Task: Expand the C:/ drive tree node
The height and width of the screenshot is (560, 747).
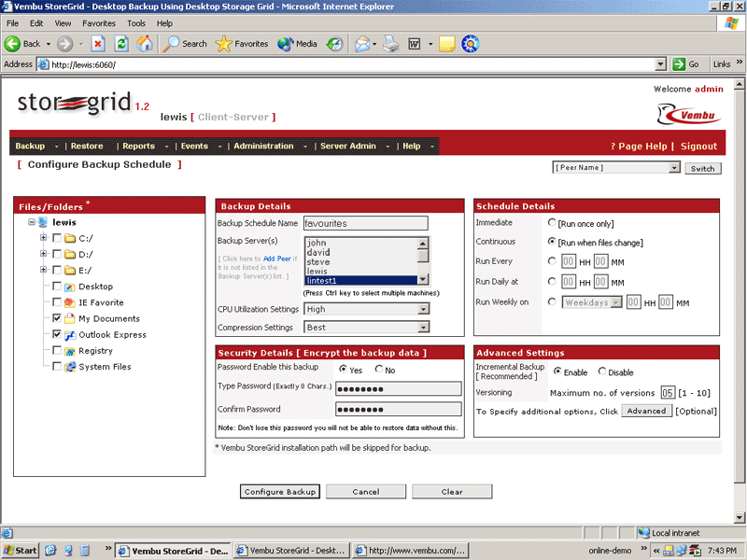Action: [43, 238]
